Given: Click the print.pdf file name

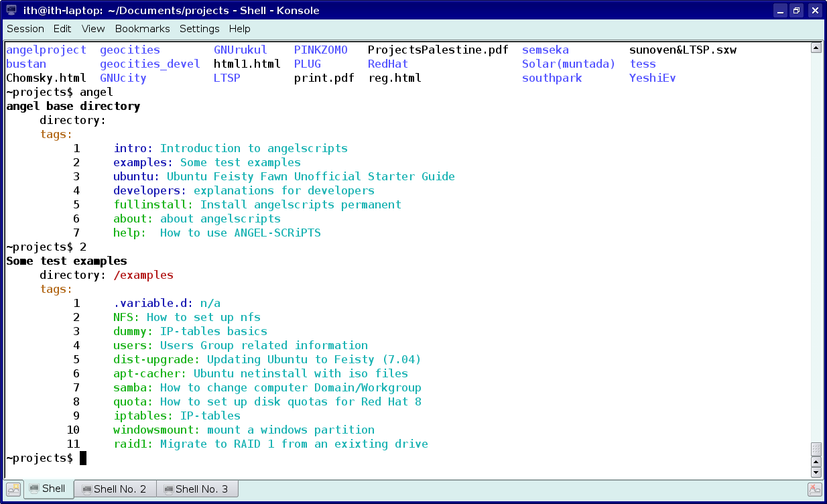Looking at the screenshot, I should click(324, 78).
